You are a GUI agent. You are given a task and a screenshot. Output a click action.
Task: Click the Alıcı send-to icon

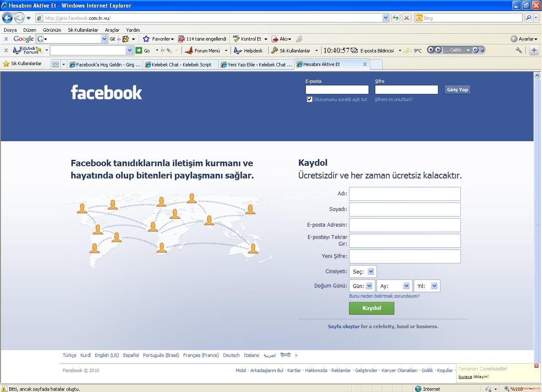tap(275, 39)
